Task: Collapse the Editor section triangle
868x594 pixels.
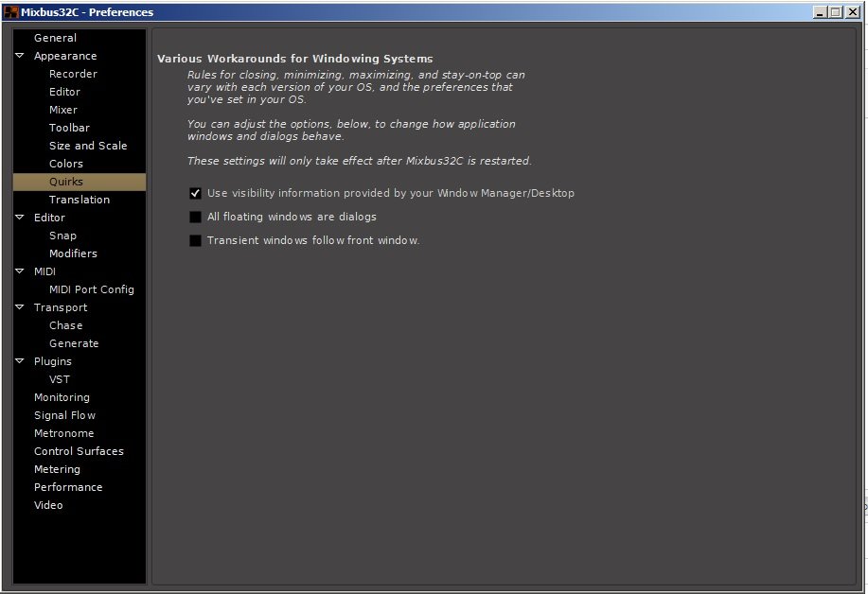Action: coord(20,217)
